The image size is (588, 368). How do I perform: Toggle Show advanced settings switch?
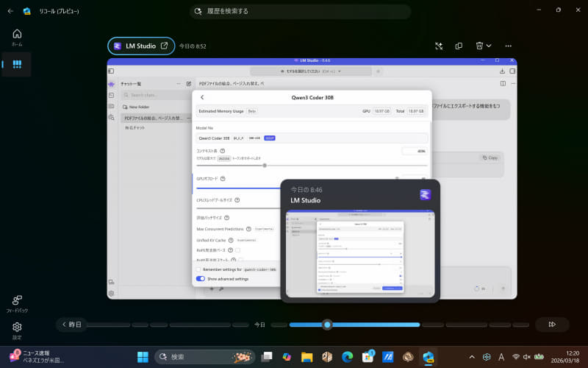click(201, 279)
